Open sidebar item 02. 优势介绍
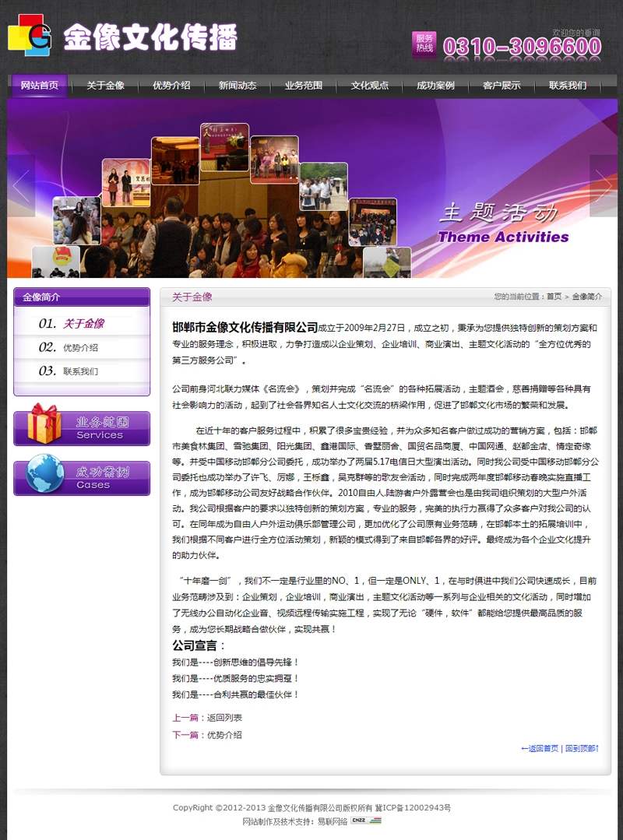The width and height of the screenshot is (623, 840). [x=80, y=348]
